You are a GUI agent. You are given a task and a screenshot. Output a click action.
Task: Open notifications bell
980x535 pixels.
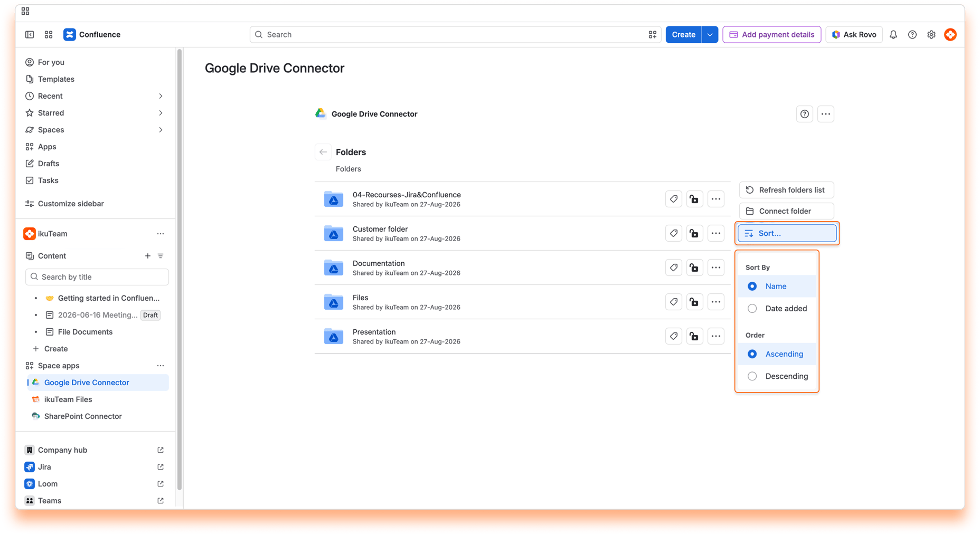893,34
